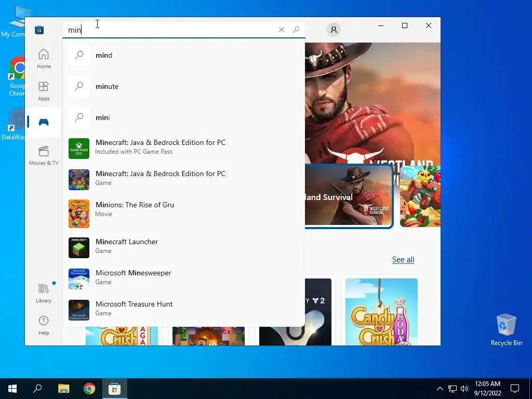Image resolution: width=532 pixels, height=399 pixels.
Task: Select the 'mind' search suggestion
Action: tap(184, 55)
